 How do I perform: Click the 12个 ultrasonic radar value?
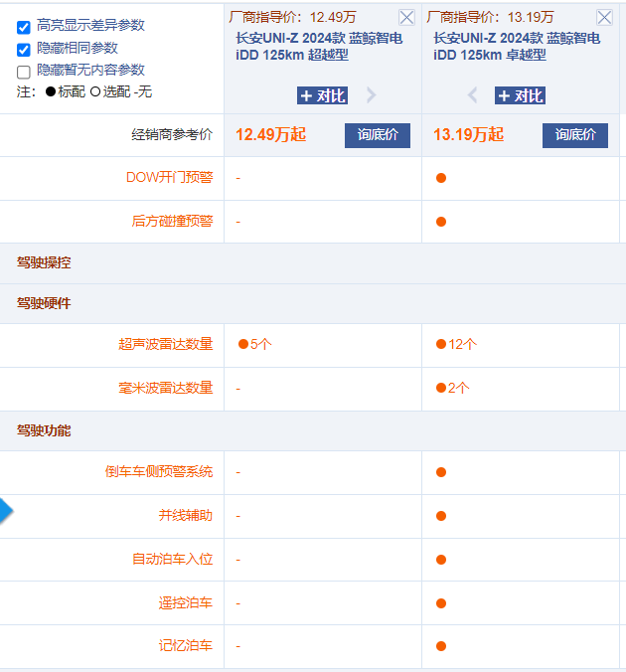(x=456, y=344)
